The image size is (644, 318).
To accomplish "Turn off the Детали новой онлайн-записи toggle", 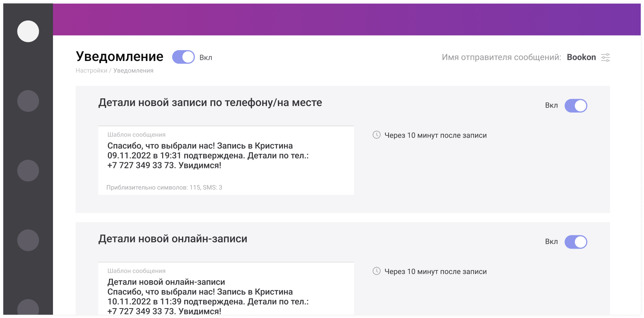I will pos(576,242).
